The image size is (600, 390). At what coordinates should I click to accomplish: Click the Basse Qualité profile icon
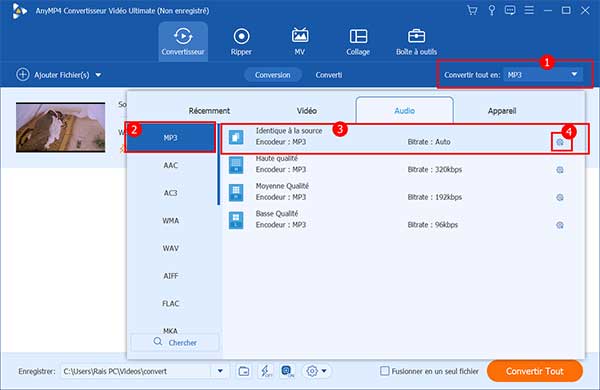point(236,220)
